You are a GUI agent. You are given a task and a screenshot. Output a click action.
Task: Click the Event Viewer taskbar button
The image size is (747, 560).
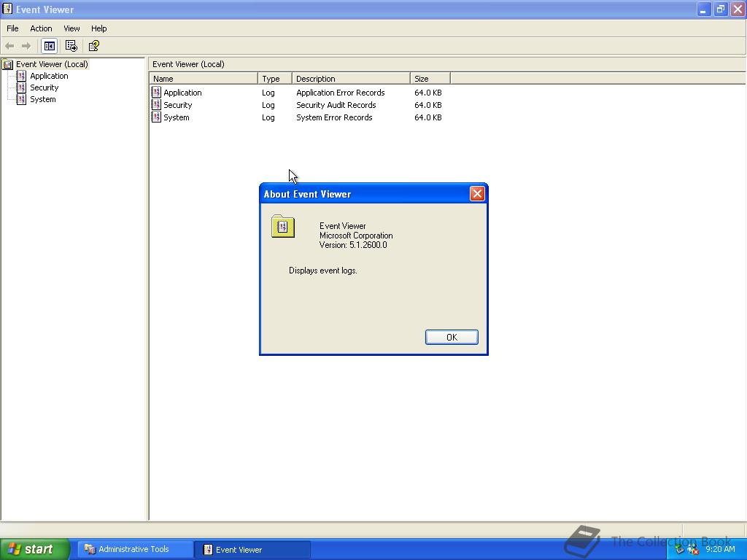click(x=252, y=550)
